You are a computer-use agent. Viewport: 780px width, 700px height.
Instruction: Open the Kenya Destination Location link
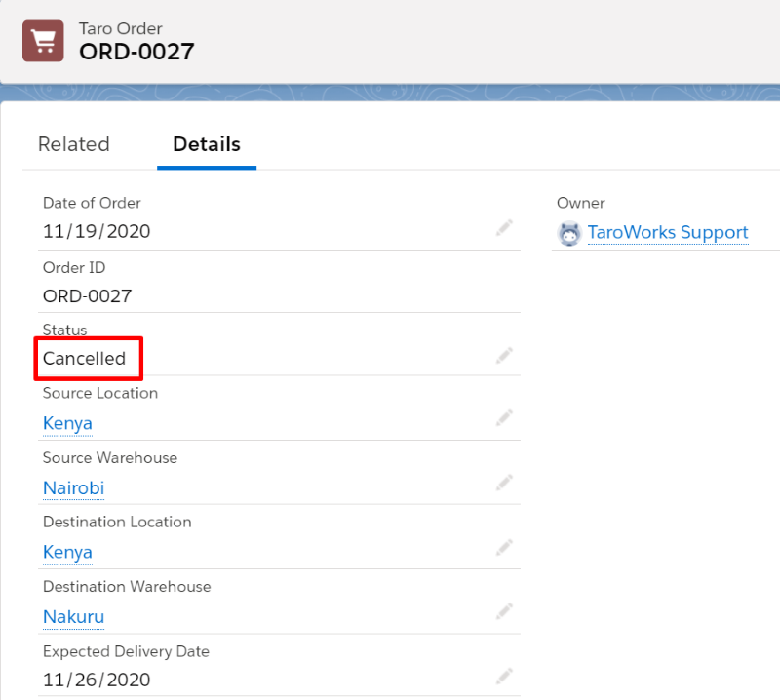[67, 552]
